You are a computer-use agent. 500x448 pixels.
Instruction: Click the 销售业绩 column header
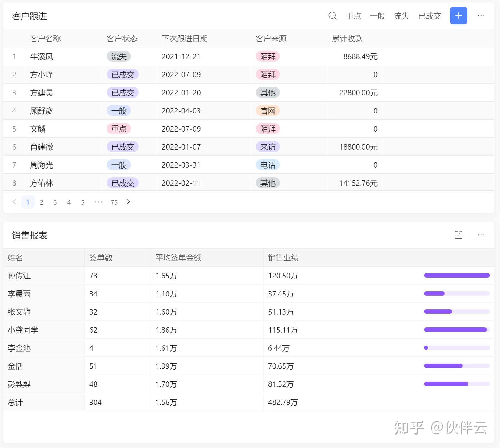coord(283,258)
